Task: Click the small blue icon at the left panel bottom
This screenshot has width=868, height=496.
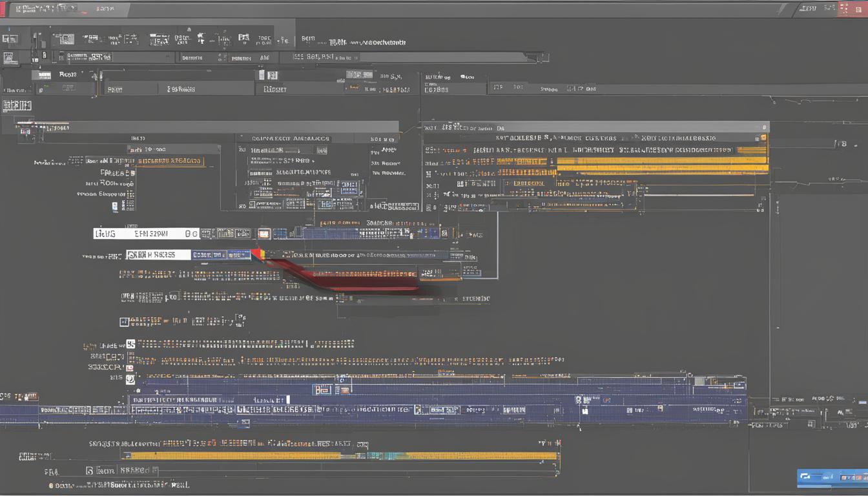Action: pos(116,207)
